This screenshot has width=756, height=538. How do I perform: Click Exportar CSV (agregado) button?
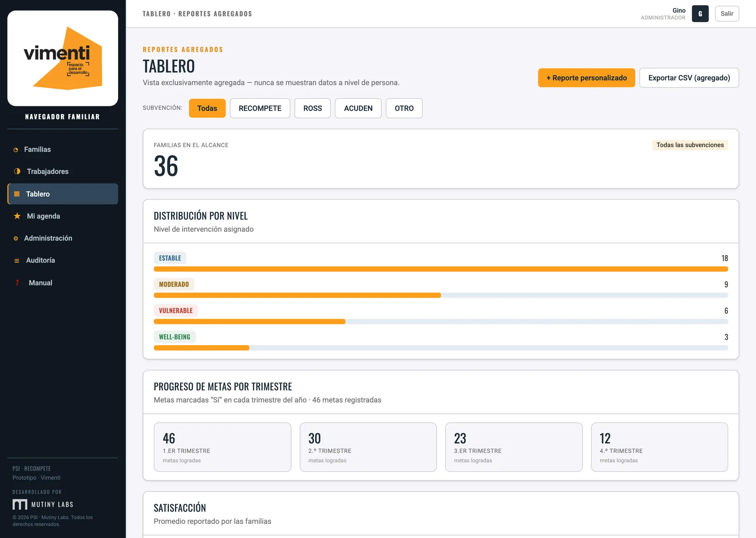point(689,78)
